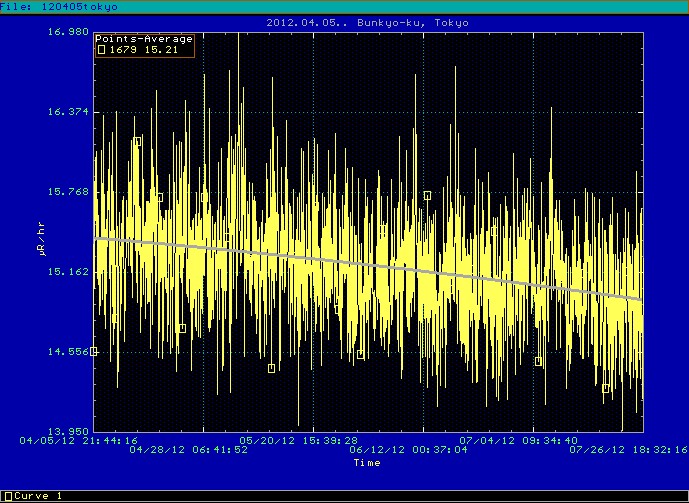Select the square marker at 14.556 on left edge
Viewport: 689px width, 503px height.
coord(94,352)
